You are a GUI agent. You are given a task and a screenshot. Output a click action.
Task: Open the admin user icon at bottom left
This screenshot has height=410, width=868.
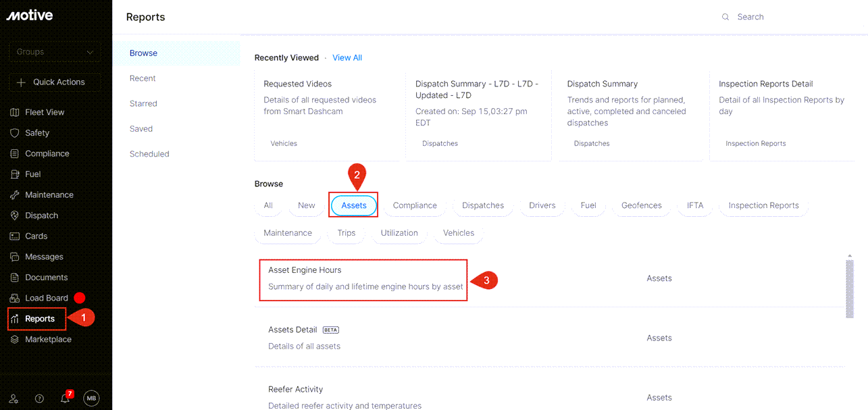point(14,399)
